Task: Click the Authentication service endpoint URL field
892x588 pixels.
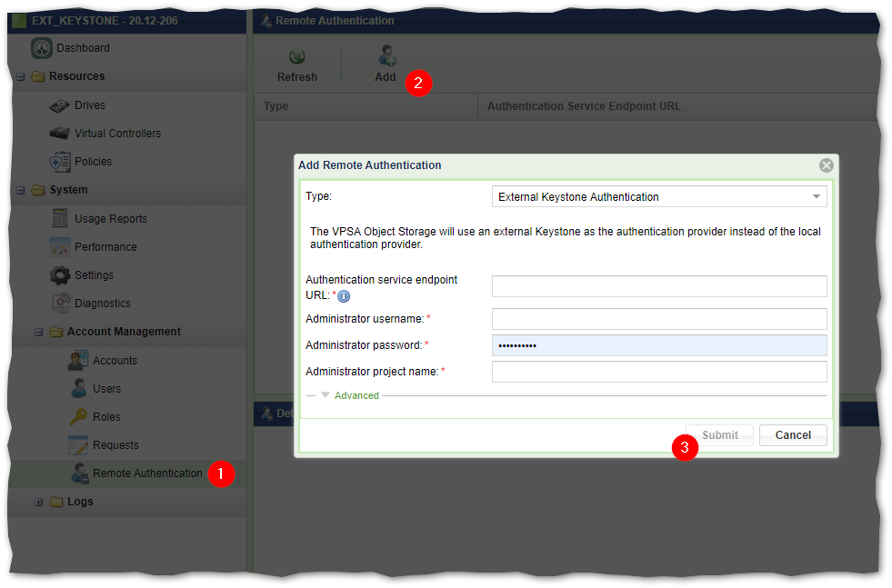Action: tap(659, 286)
